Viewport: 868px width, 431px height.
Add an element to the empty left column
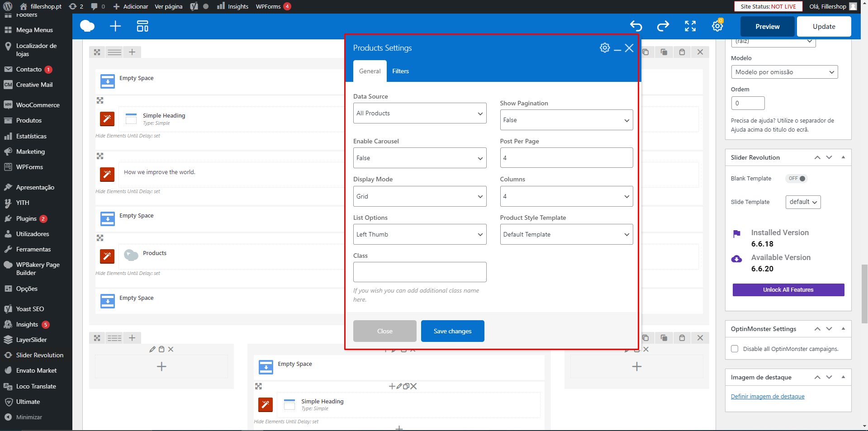161,366
